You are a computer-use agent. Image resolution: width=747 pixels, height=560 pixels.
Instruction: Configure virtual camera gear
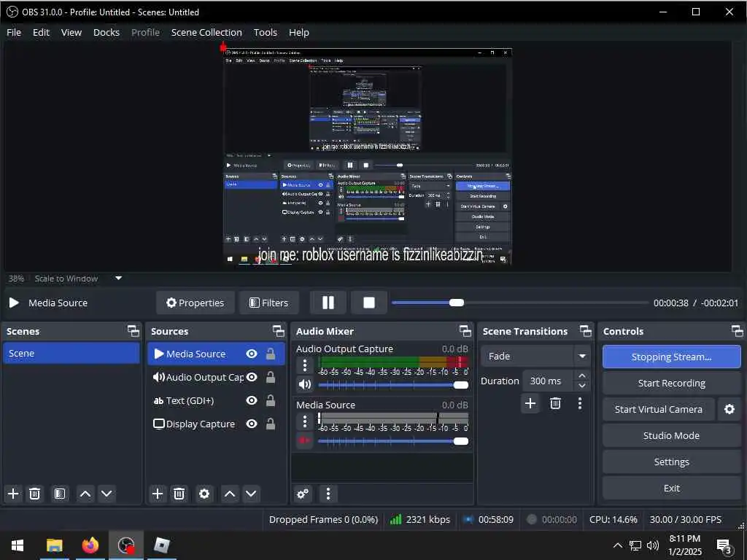[729, 410]
